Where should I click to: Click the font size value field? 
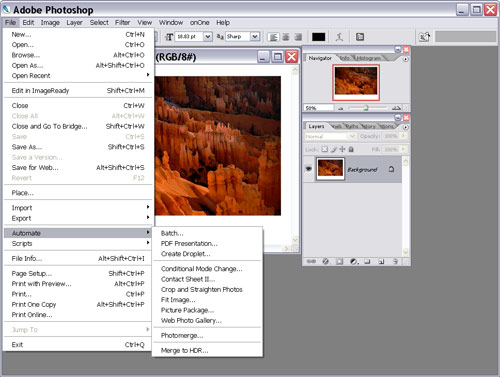pos(189,37)
